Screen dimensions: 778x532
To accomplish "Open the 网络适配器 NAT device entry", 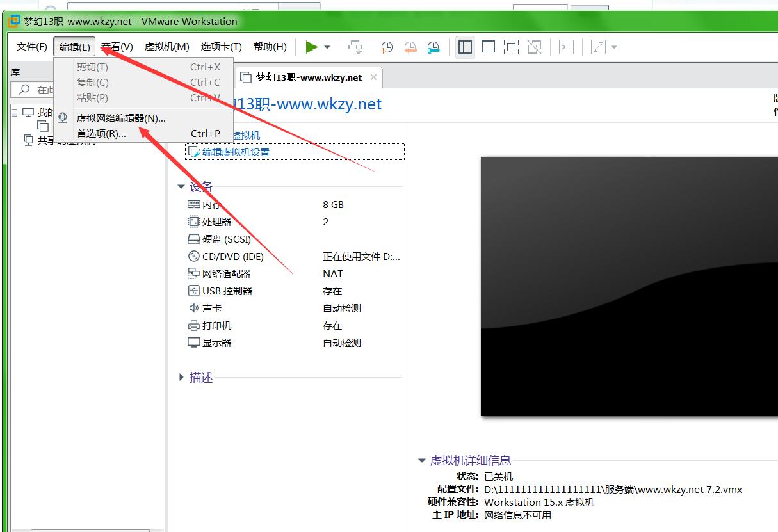I will tap(226, 273).
